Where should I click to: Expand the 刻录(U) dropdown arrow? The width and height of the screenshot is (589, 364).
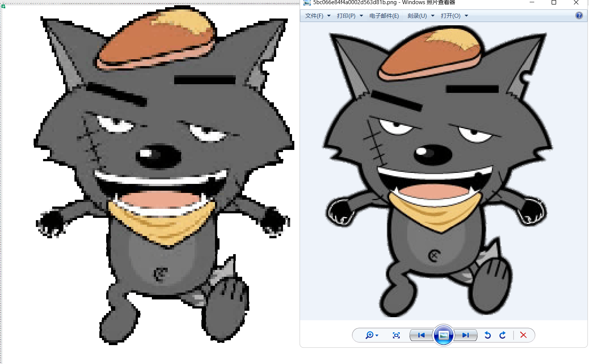click(432, 15)
